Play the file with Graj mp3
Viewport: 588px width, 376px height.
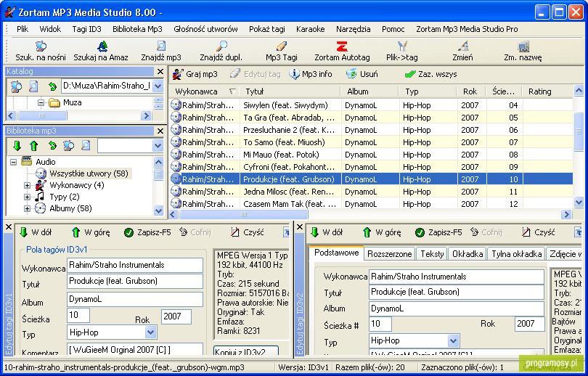(x=195, y=74)
